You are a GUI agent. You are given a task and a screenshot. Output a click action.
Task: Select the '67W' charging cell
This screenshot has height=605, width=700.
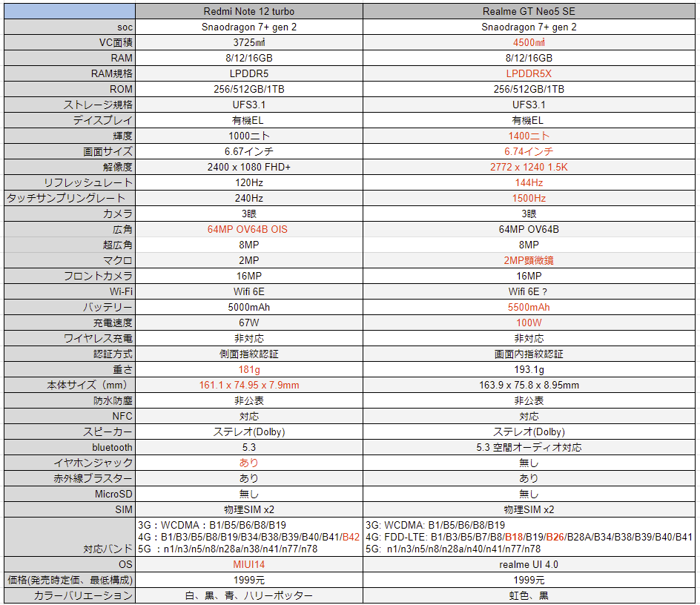(249, 323)
